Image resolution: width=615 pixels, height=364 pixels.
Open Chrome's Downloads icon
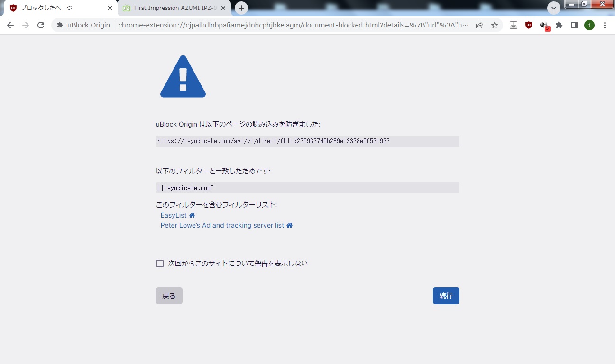coord(513,25)
